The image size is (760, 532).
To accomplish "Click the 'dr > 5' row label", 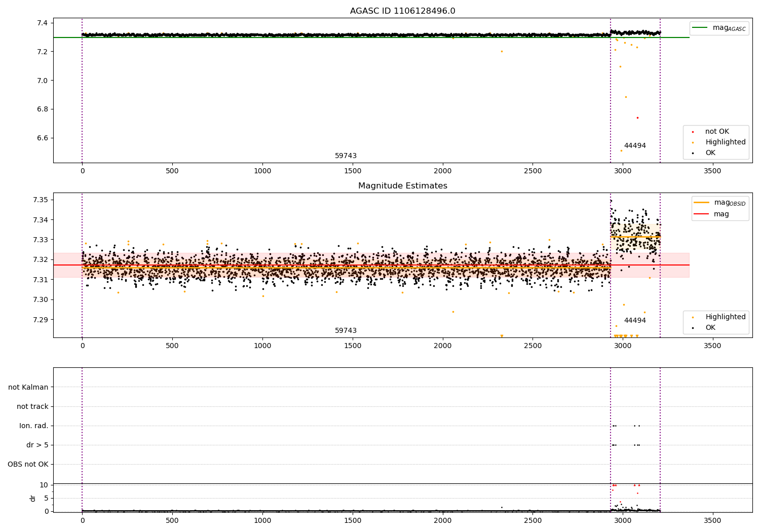I will point(37,445).
